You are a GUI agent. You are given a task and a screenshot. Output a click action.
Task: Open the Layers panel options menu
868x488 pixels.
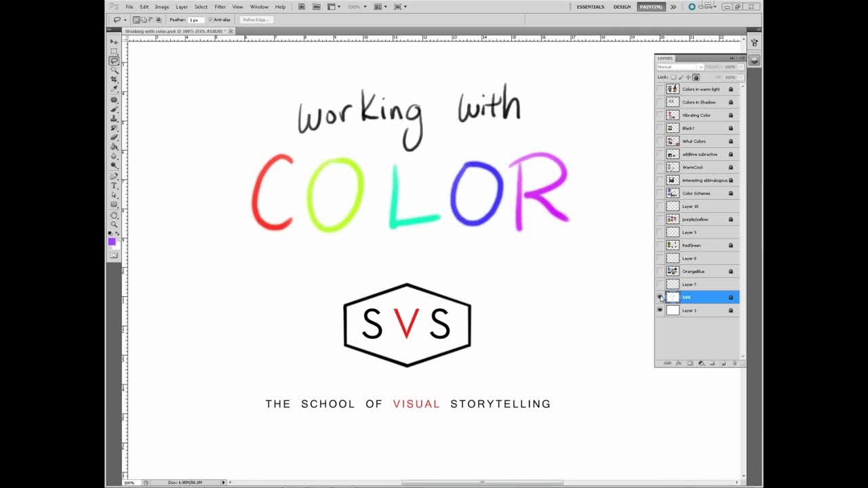741,58
